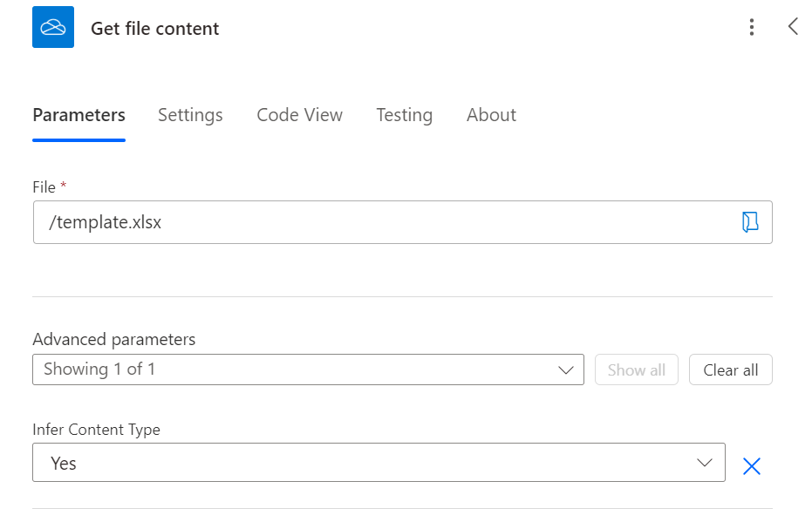Screen dimensions: 812x522
Task: Click the File path input field
Action: click(384, 222)
